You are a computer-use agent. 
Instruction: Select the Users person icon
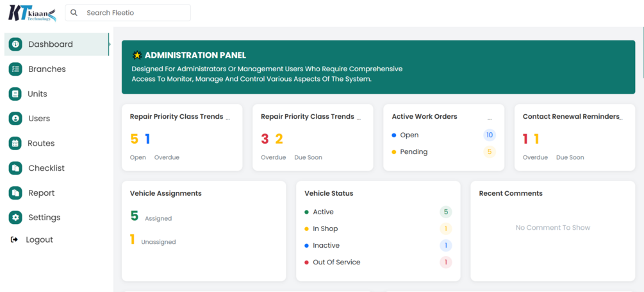[15, 119]
